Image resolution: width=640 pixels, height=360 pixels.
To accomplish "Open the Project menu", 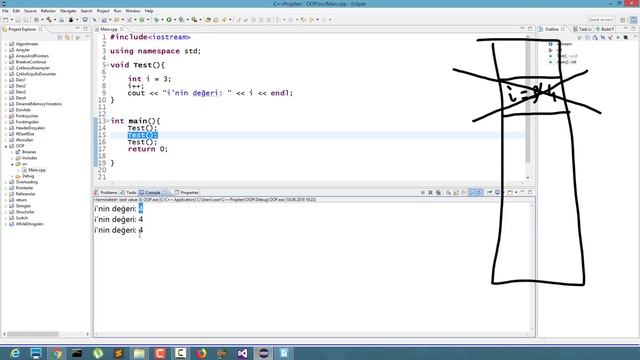I will point(103,11).
